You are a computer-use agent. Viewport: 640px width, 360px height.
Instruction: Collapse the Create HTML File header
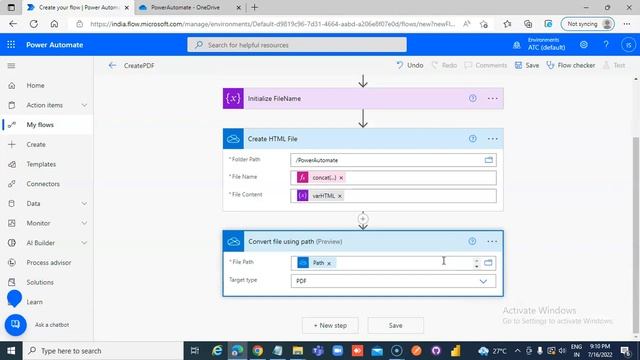[x=363, y=139]
